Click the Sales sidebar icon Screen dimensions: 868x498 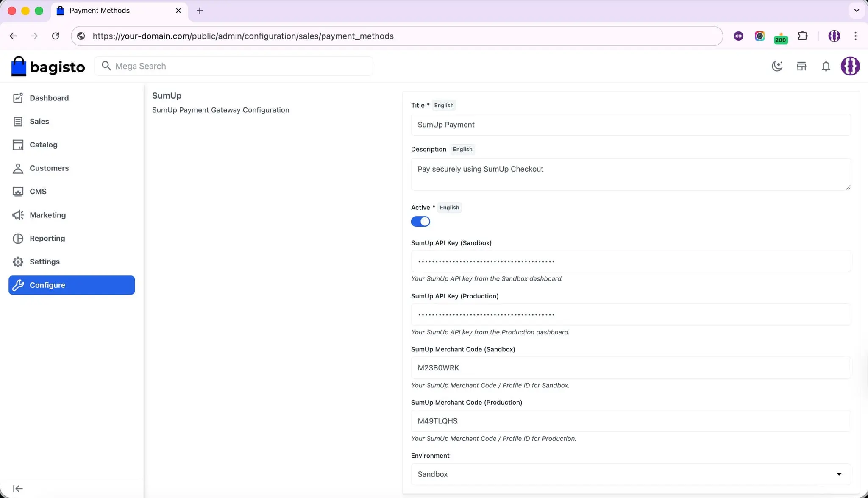pyautogui.click(x=18, y=122)
